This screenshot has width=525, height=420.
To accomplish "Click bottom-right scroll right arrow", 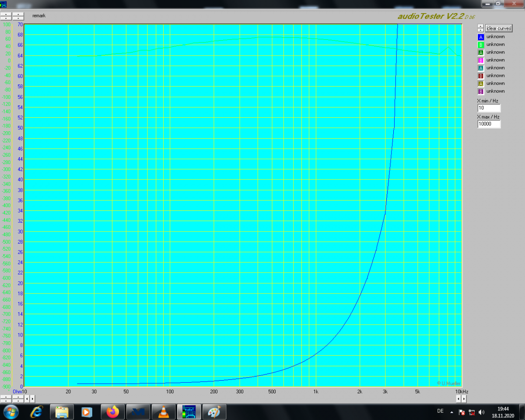I will [464, 399].
